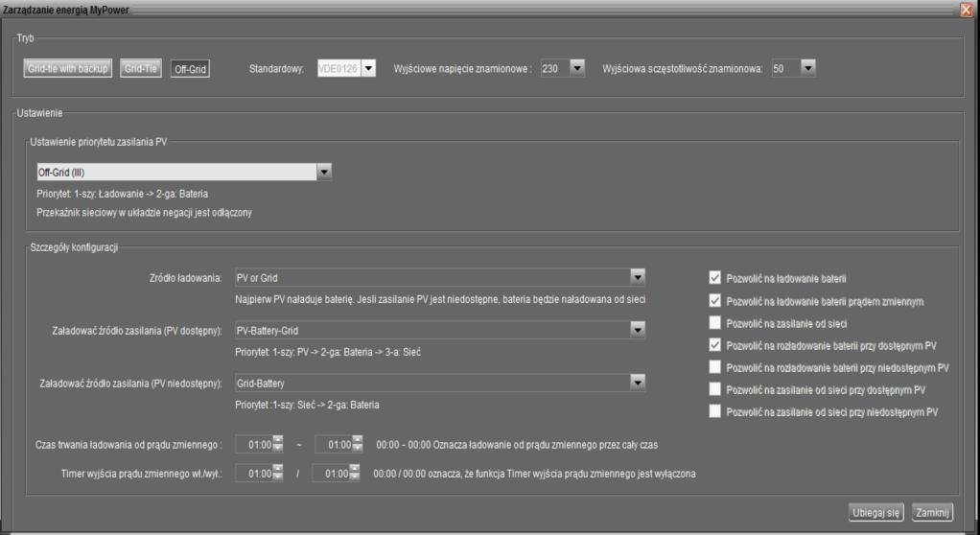Screen dimensions: 980x535
Task: Toggle 'Pozwolić na ładowanie baterii' checkbox
Action: pyautogui.click(x=715, y=278)
